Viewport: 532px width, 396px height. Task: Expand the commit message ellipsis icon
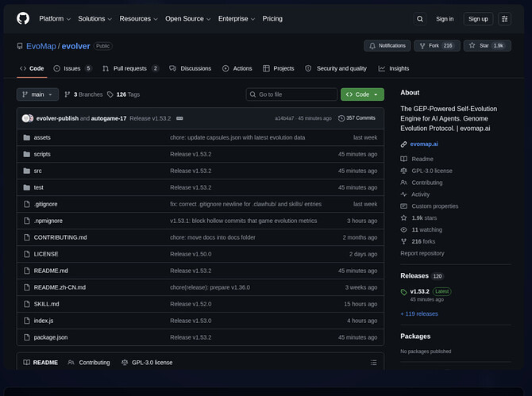(179, 118)
